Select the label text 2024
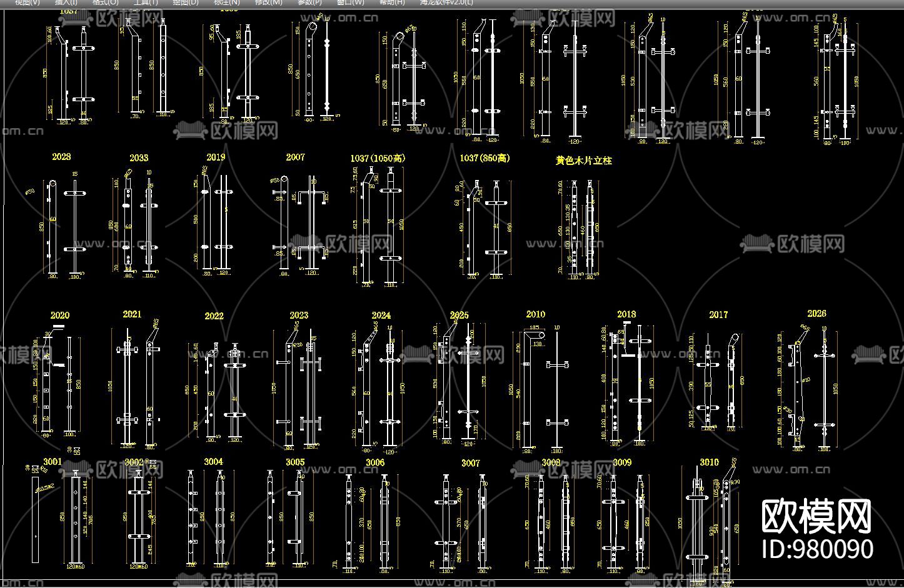This screenshot has height=588, width=904. tap(381, 316)
